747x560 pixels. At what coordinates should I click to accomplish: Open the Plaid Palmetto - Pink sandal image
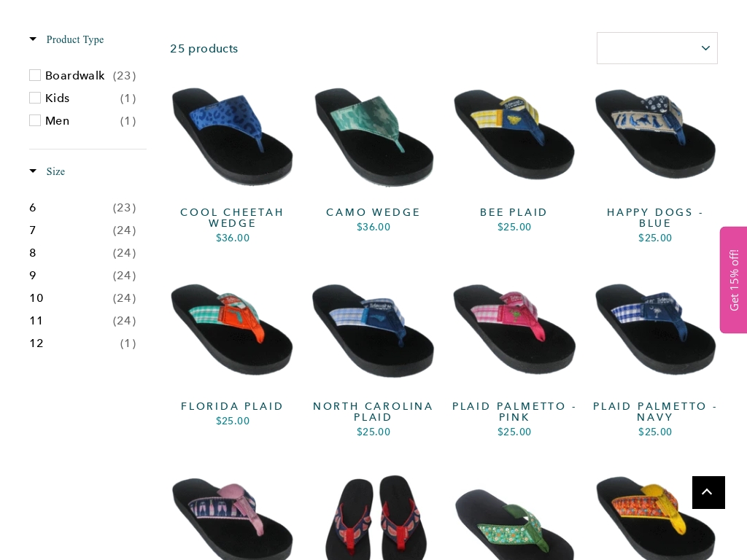pyautogui.click(x=514, y=329)
